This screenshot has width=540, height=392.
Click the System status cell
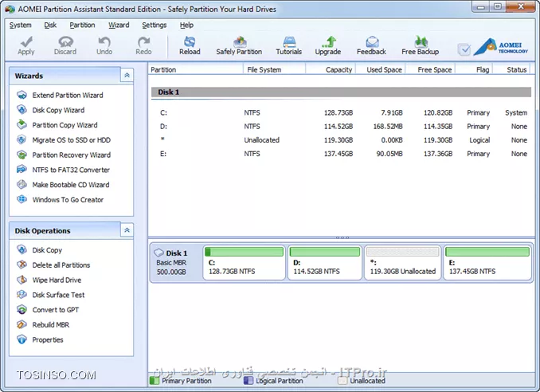click(516, 112)
